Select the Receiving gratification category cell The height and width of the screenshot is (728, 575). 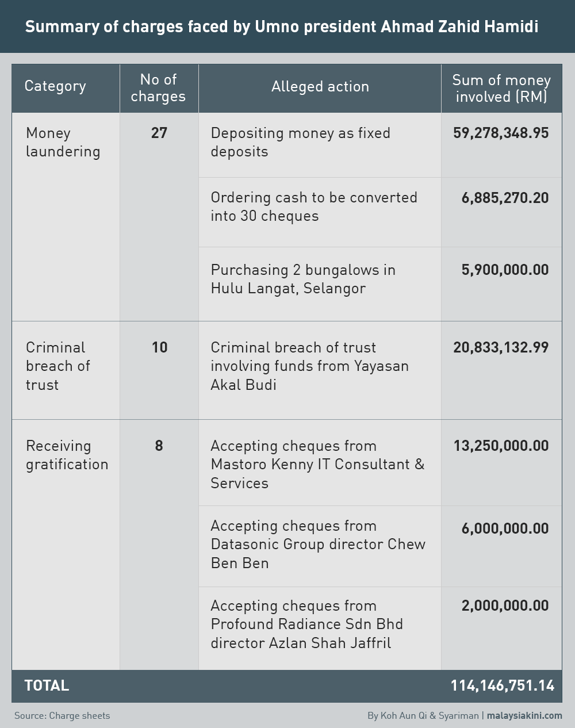click(x=67, y=455)
